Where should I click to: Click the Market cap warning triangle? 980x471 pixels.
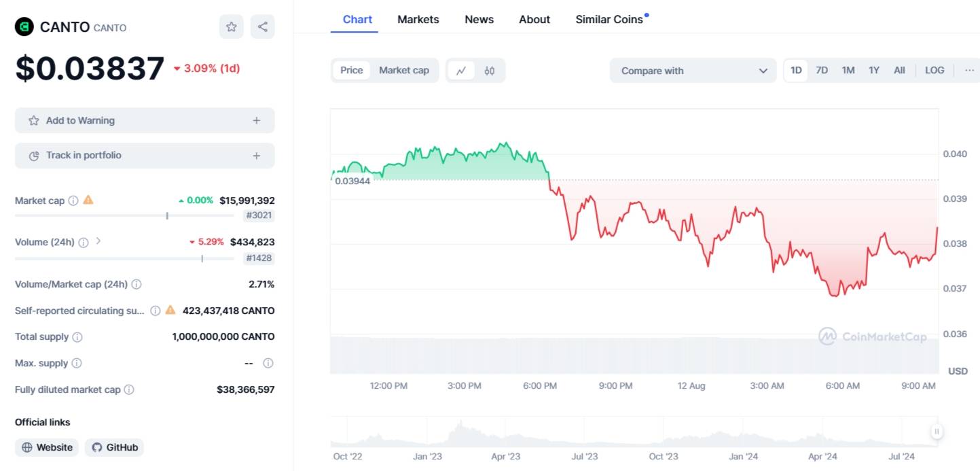[x=88, y=200]
